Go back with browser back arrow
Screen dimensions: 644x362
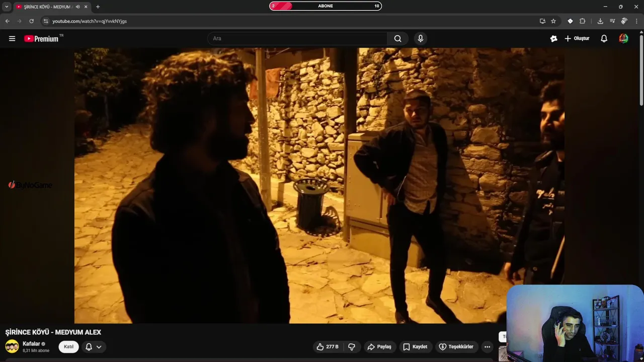(x=8, y=21)
